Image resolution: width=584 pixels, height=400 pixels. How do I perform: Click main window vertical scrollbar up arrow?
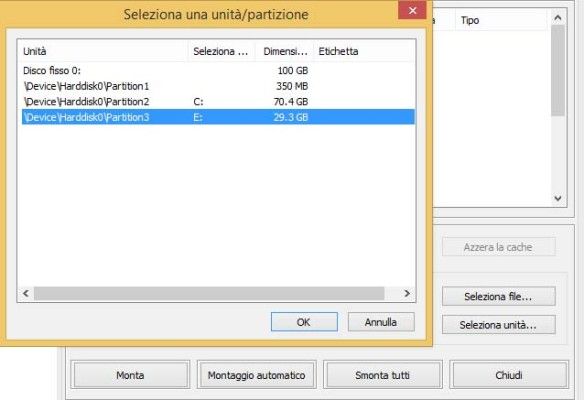[x=558, y=17]
